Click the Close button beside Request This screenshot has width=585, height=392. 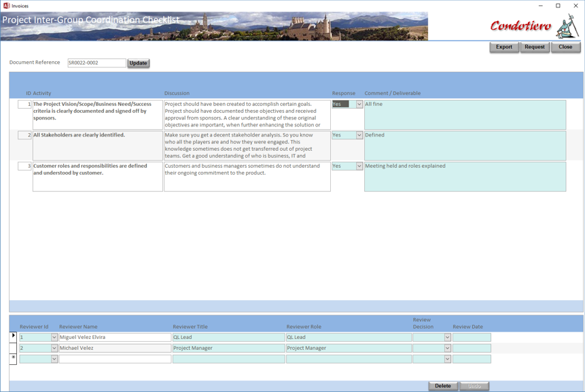565,47
